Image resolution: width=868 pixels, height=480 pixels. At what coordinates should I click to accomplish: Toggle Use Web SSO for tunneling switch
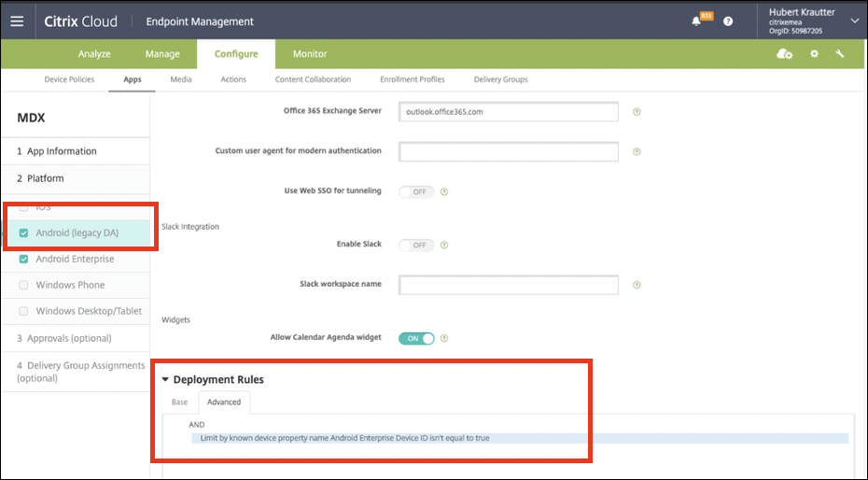coord(416,191)
